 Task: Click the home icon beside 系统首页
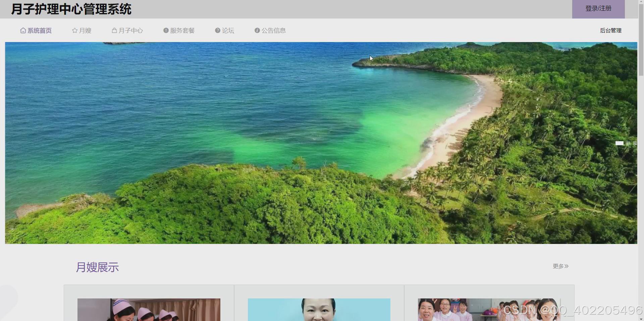23,31
